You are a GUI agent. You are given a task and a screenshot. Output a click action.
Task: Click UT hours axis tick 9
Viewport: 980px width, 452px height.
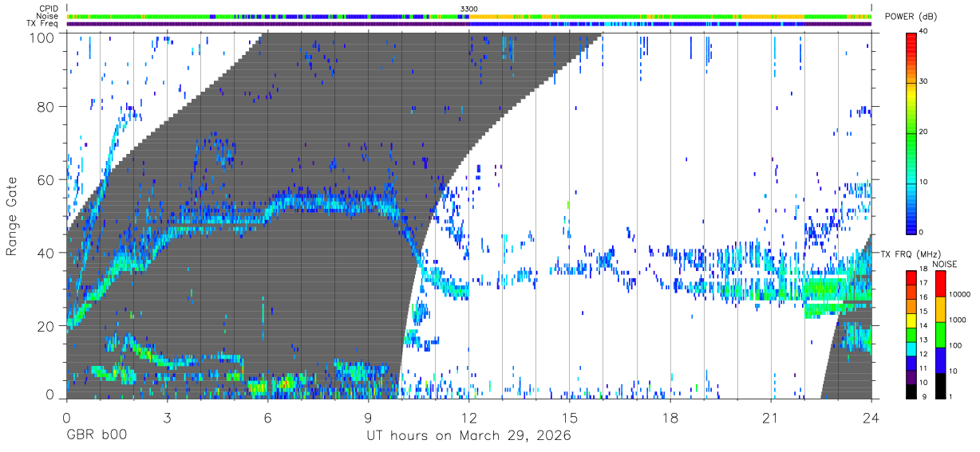point(368,417)
